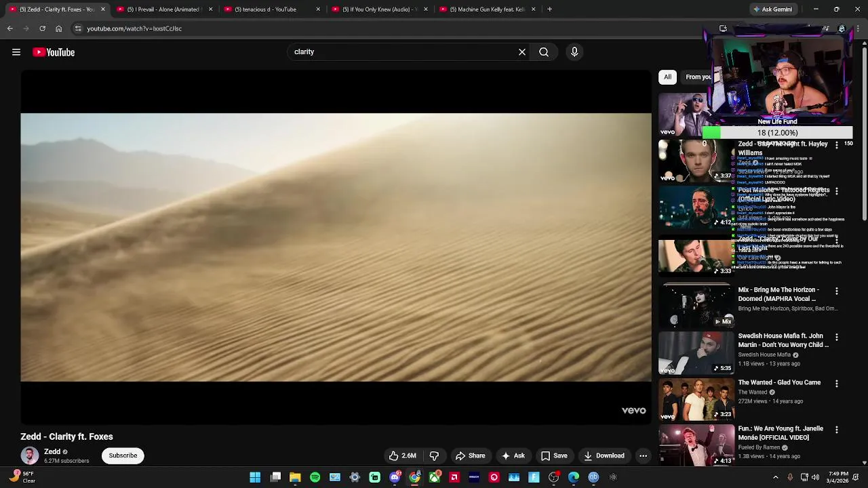This screenshot has height=488, width=868.
Task: Open Settings gear from taskbar
Action: pos(355,477)
